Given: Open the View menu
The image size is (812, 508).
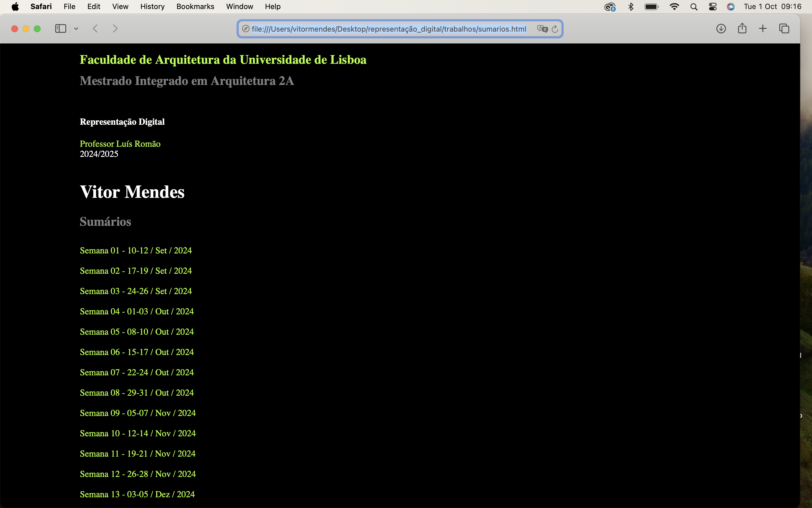Looking at the screenshot, I should click(120, 7).
